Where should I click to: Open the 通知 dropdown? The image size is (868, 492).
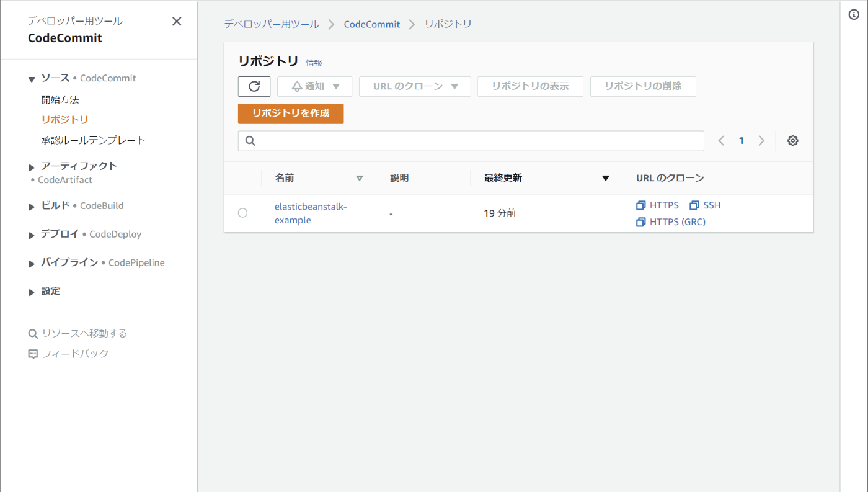[x=315, y=86]
